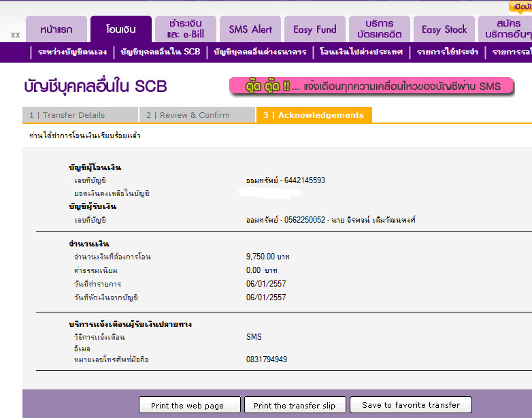Click the หมายเลขโทรศัพท์มือถือ label
The image size is (532, 418).
tap(112, 359)
